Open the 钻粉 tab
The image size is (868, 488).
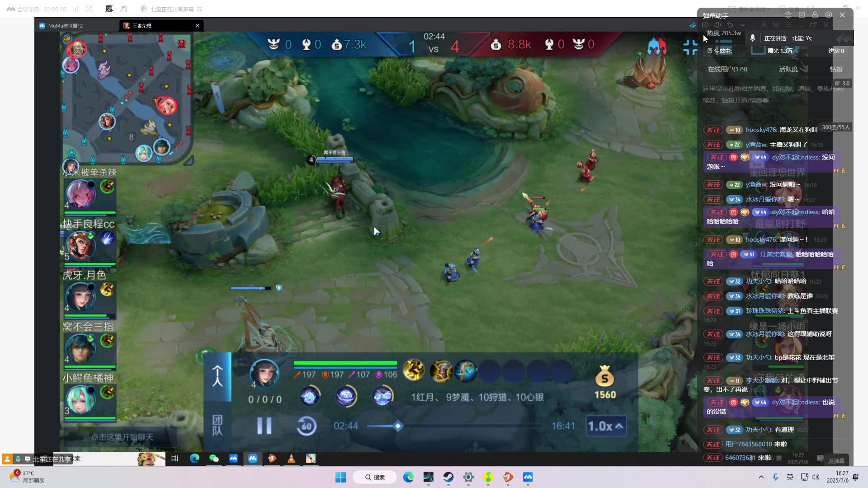tap(836, 69)
